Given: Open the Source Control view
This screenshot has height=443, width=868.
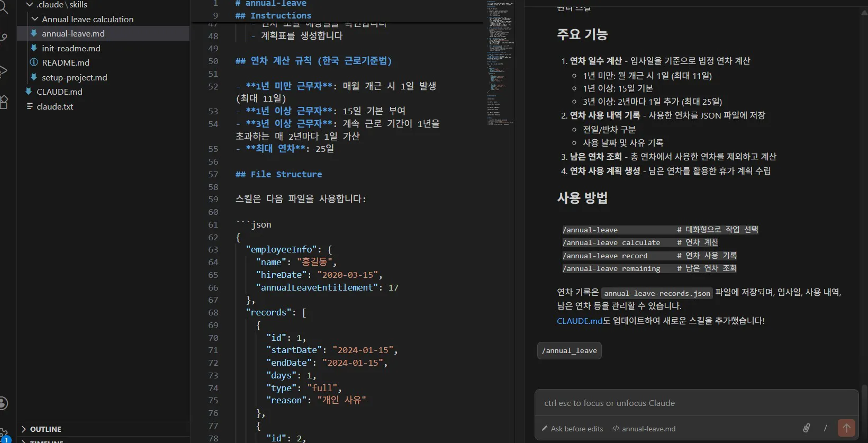Looking at the screenshot, I should 3,38.
